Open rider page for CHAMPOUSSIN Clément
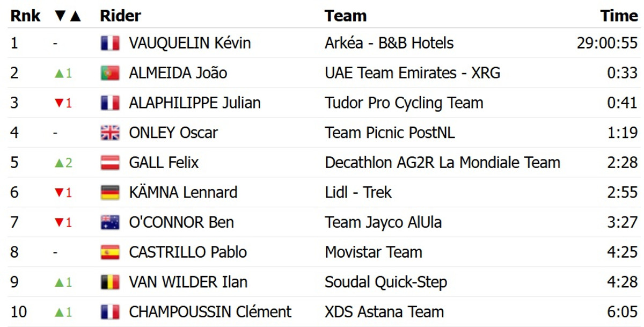Image resolution: width=644 pixels, height=327 pixels. point(210,311)
